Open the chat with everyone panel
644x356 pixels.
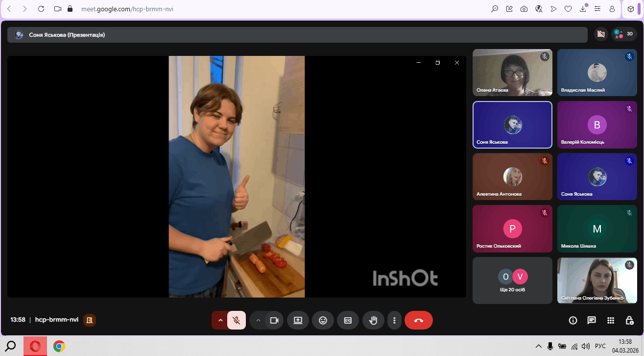pyautogui.click(x=592, y=320)
